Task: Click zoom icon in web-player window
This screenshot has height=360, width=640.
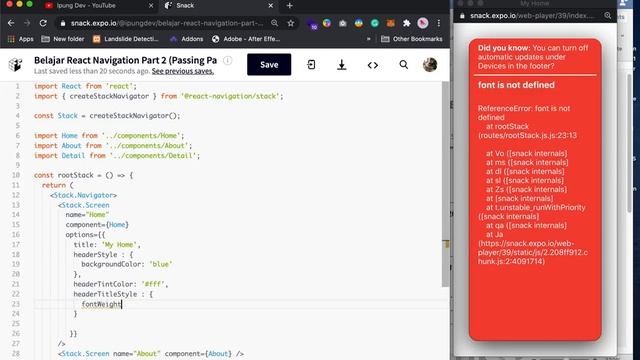Action: click(608, 16)
